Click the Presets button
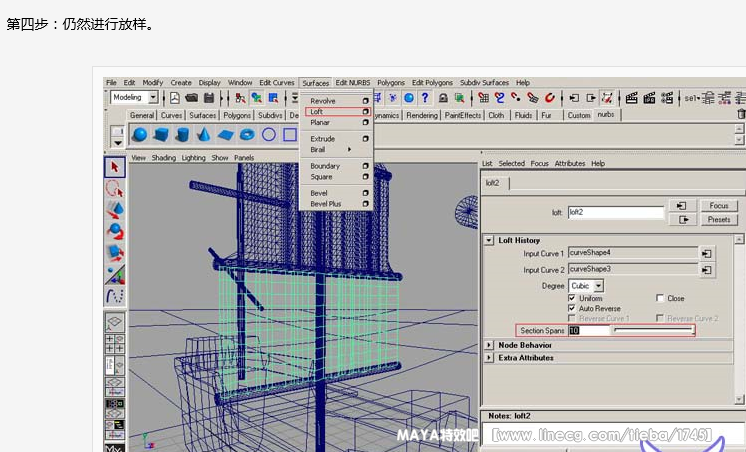This screenshot has width=746, height=452. (x=718, y=219)
